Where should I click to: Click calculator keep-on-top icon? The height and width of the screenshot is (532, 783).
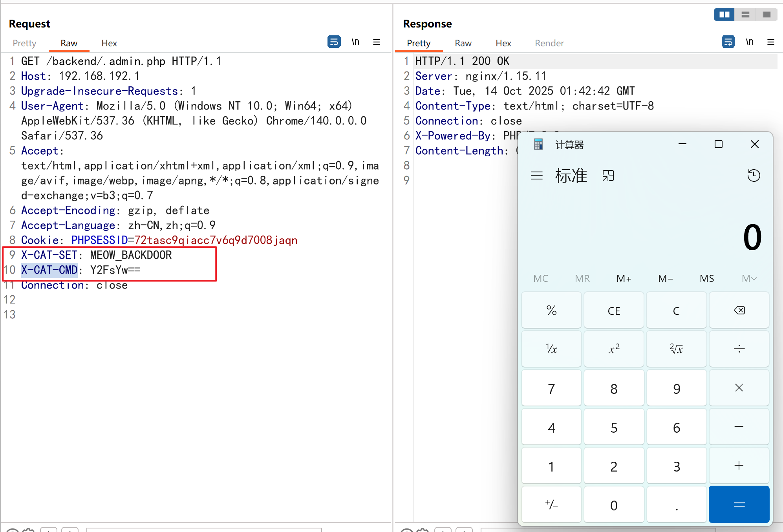[608, 176]
